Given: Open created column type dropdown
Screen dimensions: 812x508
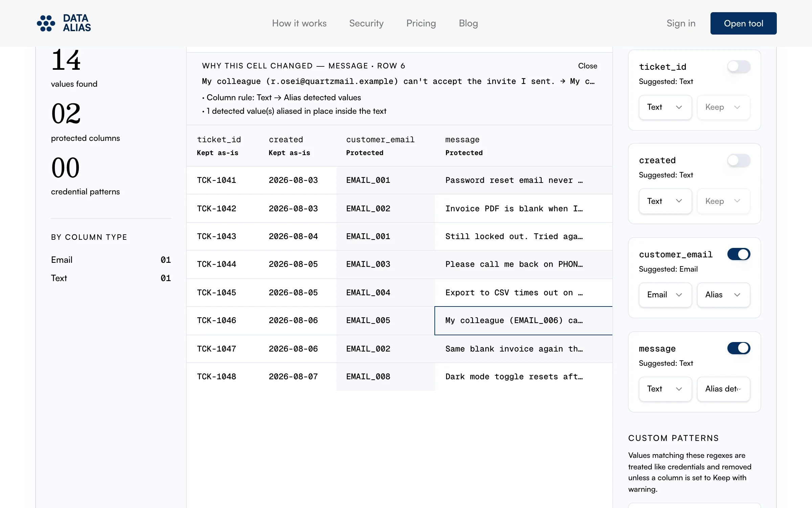Looking at the screenshot, I should (665, 201).
